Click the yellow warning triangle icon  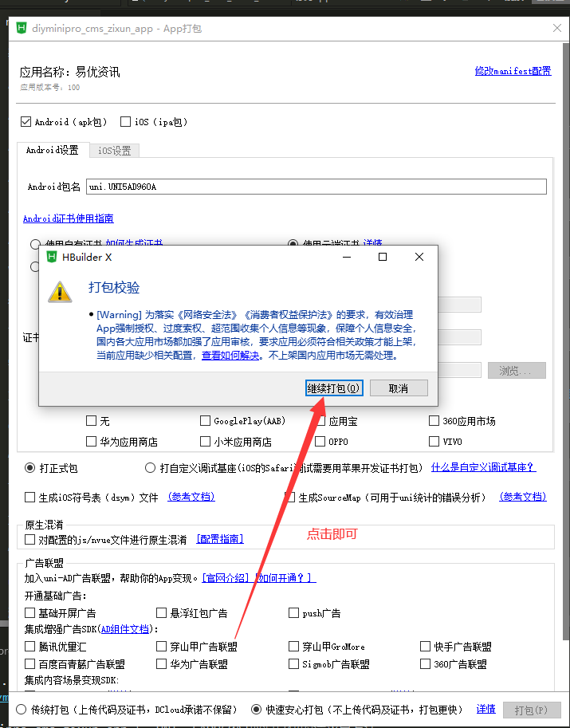tap(60, 291)
